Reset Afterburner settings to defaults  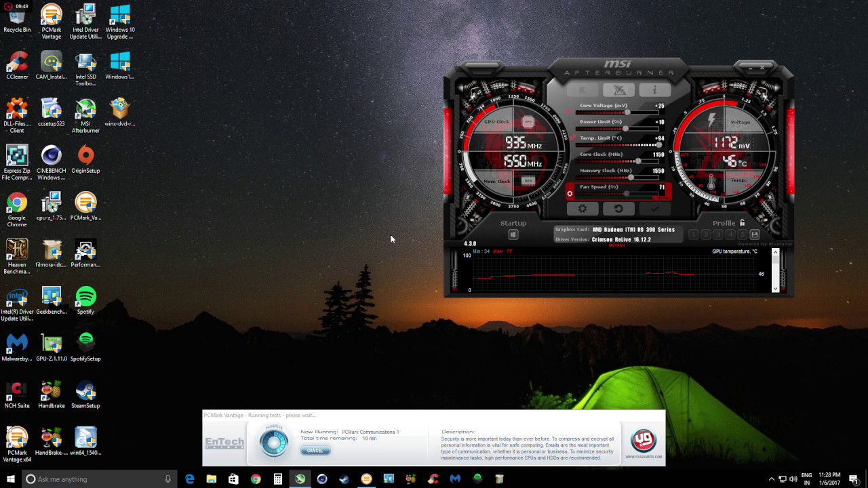618,209
